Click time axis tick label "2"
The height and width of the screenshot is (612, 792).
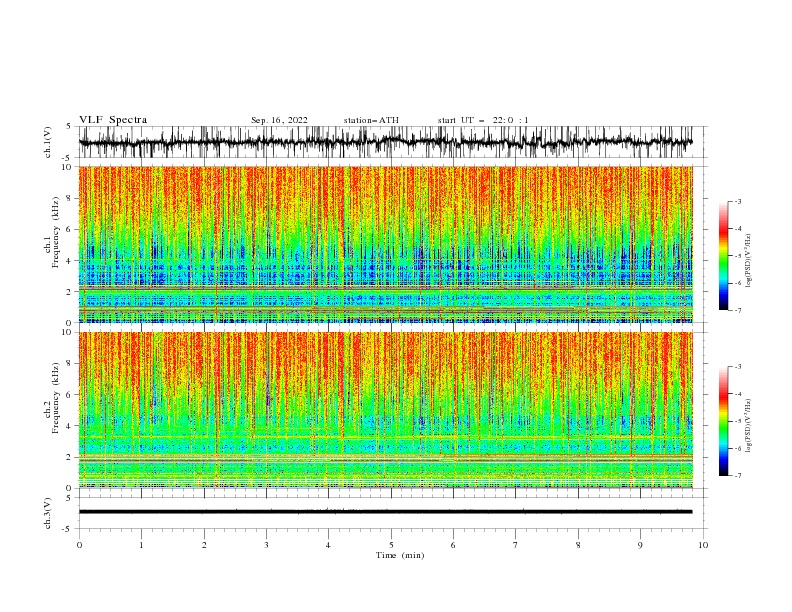coord(204,545)
